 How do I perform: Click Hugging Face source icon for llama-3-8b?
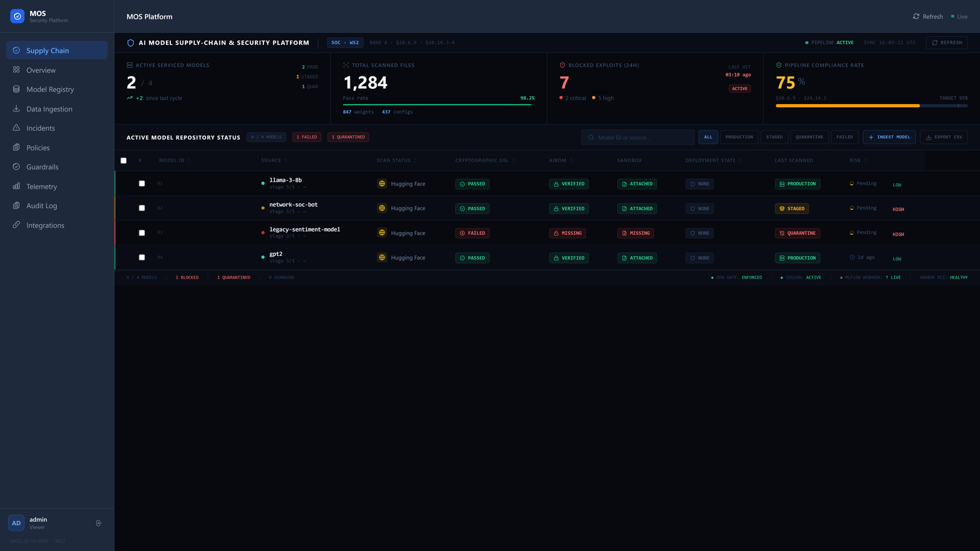pos(382,184)
